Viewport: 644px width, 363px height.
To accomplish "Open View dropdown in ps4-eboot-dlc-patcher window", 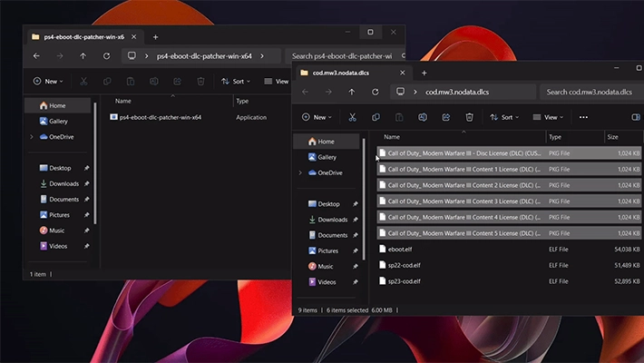I will point(277,82).
